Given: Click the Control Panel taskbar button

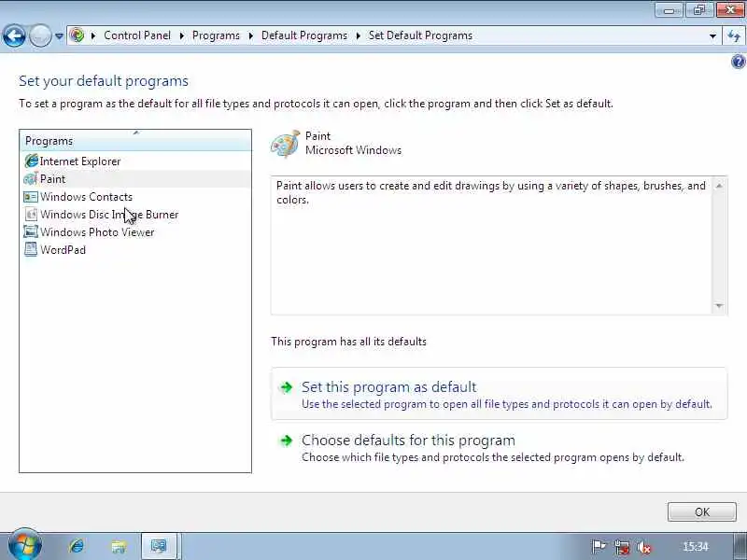Looking at the screenshot, I should (159, 546).
